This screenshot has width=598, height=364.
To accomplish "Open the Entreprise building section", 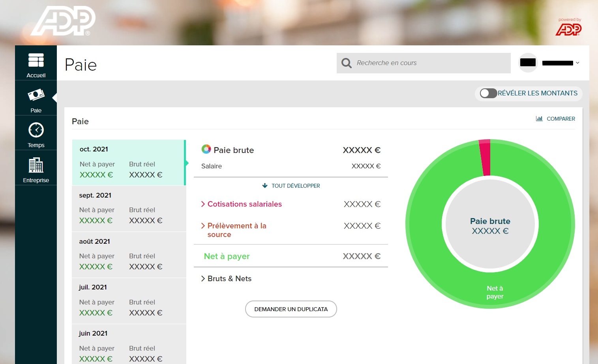I will point(36,166).
